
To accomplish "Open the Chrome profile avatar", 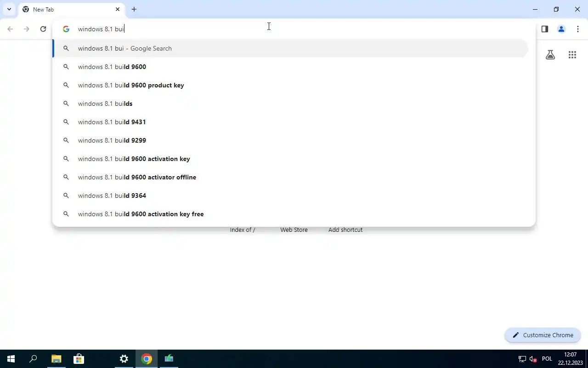I will (x=561, y=29).
